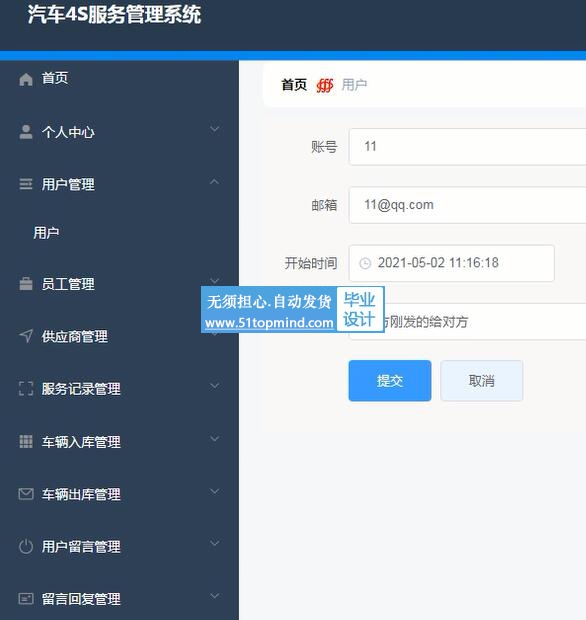
Task: Click the person icon for 个人中心
Action: point(26,132)
